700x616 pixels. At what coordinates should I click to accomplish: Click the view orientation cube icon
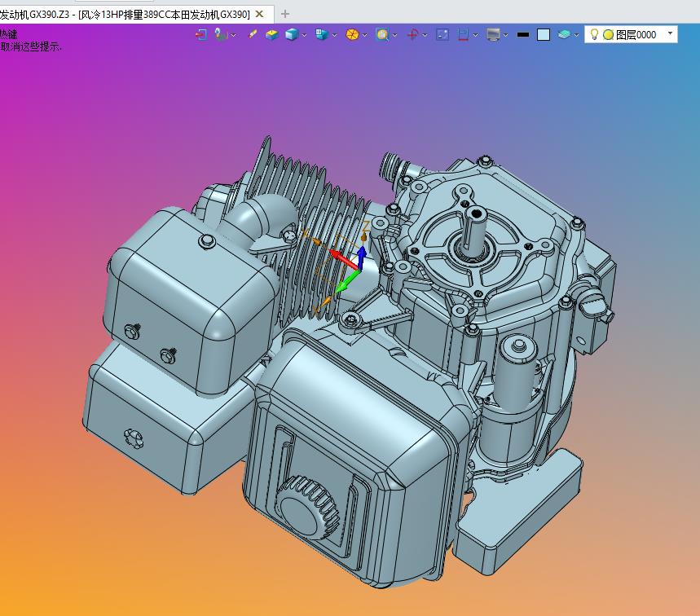(x=321, y=34)
